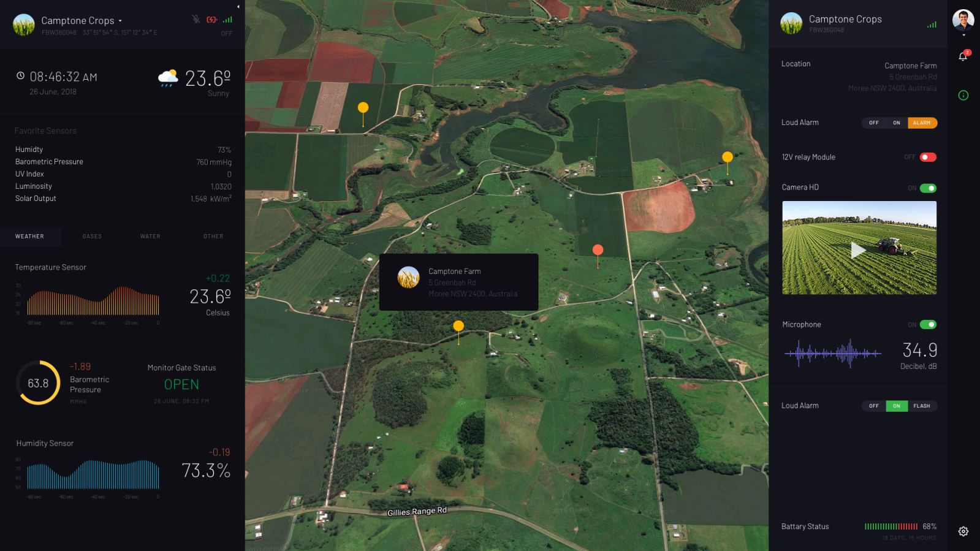Switch to the GASES tab
The height and width of the screenshot is (551, 980).
92,237
